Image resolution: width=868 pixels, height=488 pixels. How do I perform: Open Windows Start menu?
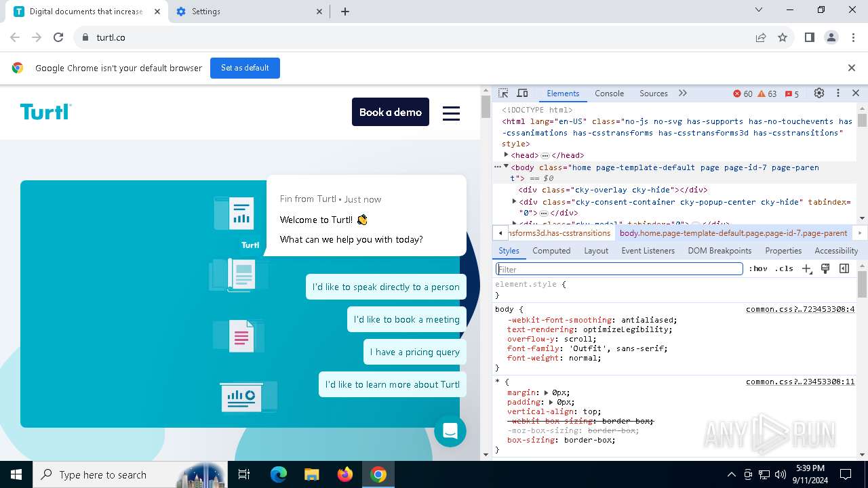(x=16, y=474)
